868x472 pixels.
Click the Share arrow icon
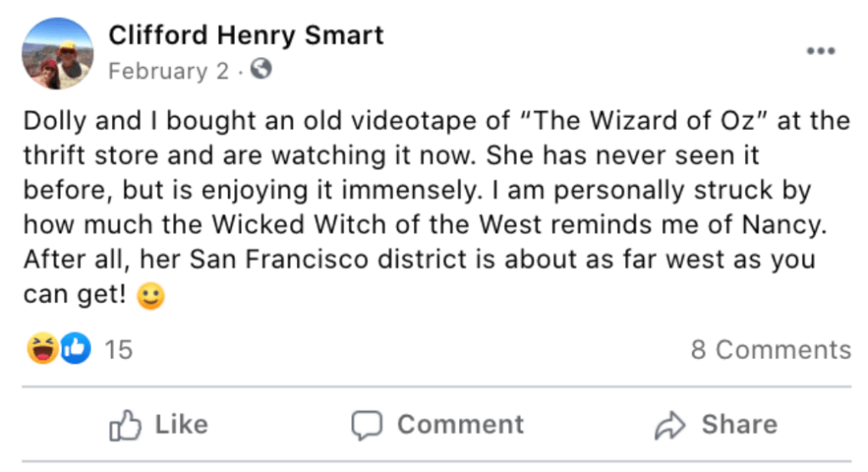click(x=669, y=424)
